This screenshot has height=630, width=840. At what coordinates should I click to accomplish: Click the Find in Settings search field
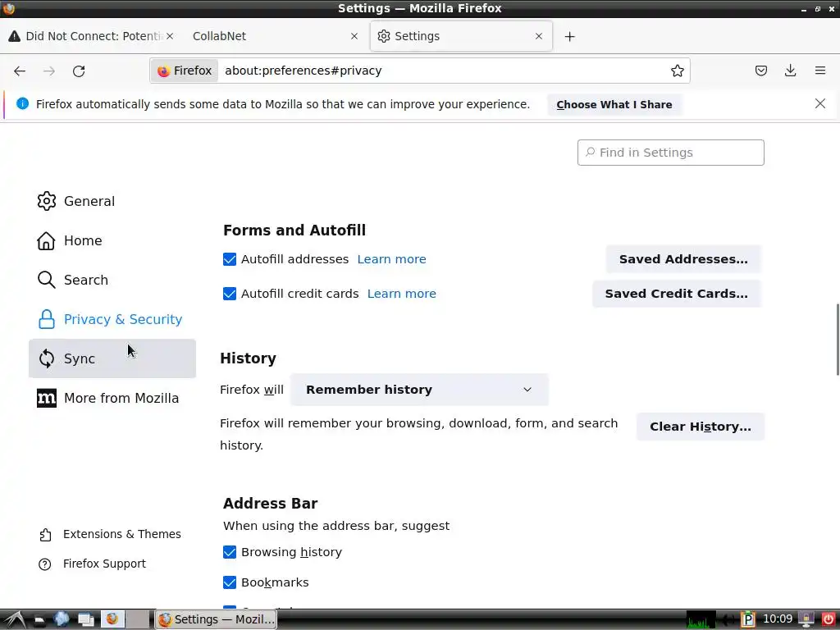671,153
